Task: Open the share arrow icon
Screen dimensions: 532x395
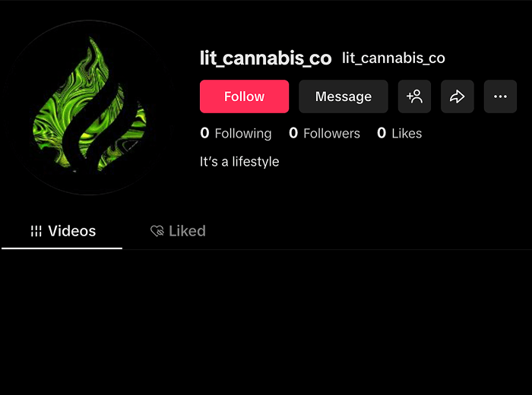Action: point(457,96)
